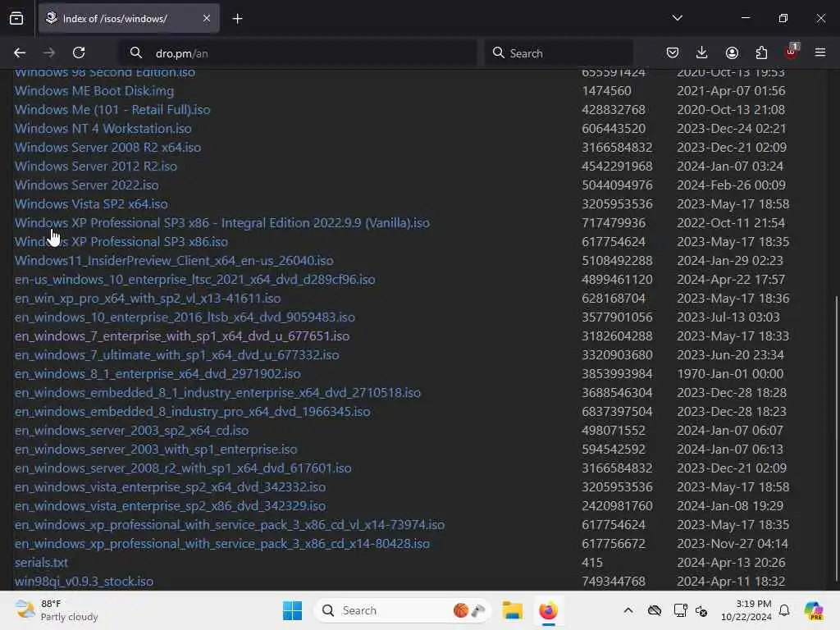Open the Firefox account icon

coord(732,52)
